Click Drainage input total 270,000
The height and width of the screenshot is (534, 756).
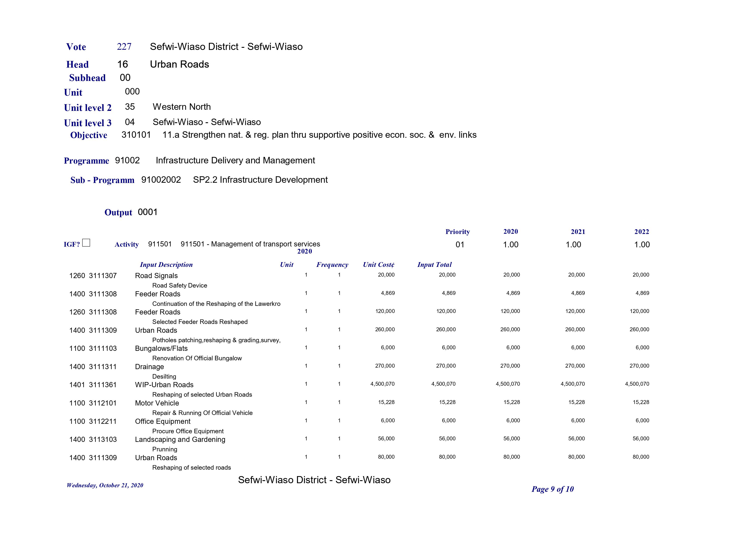tap(446, 366)
